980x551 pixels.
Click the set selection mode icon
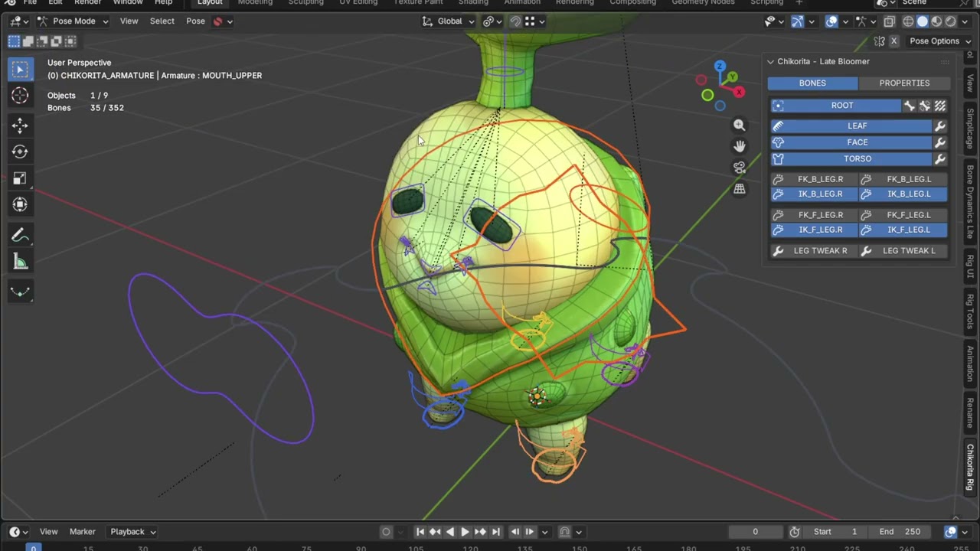pyautogui.click(x=15, y=41)
